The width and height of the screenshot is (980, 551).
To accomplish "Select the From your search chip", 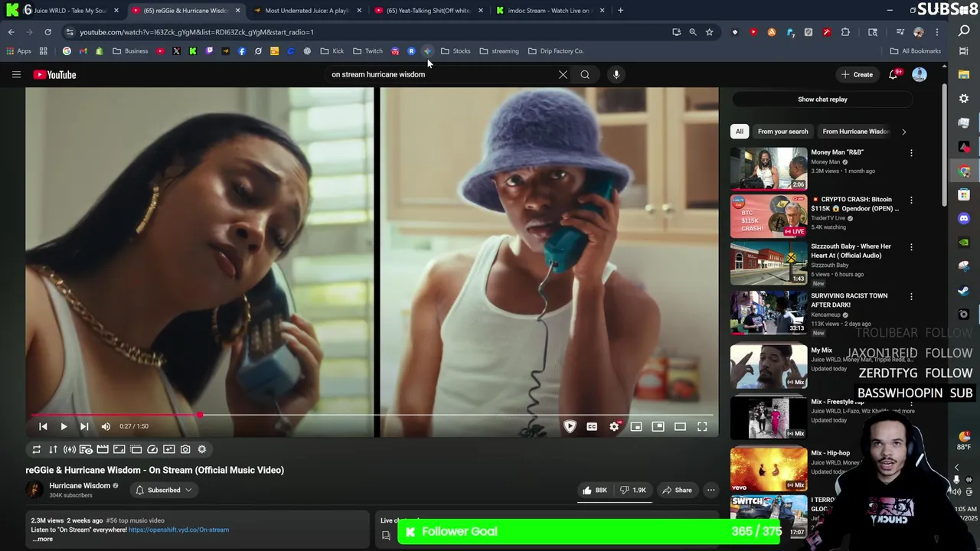I will pyautogui.click(x=782, y=132).
